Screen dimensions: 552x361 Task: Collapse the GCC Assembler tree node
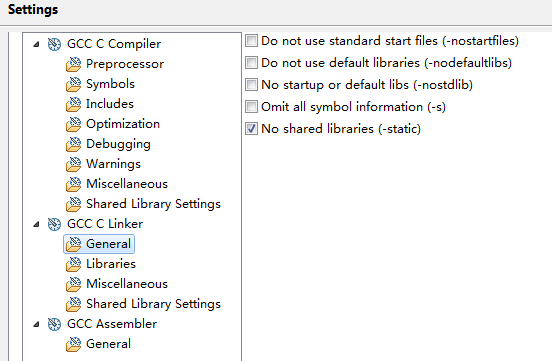(x=36, y=324)
